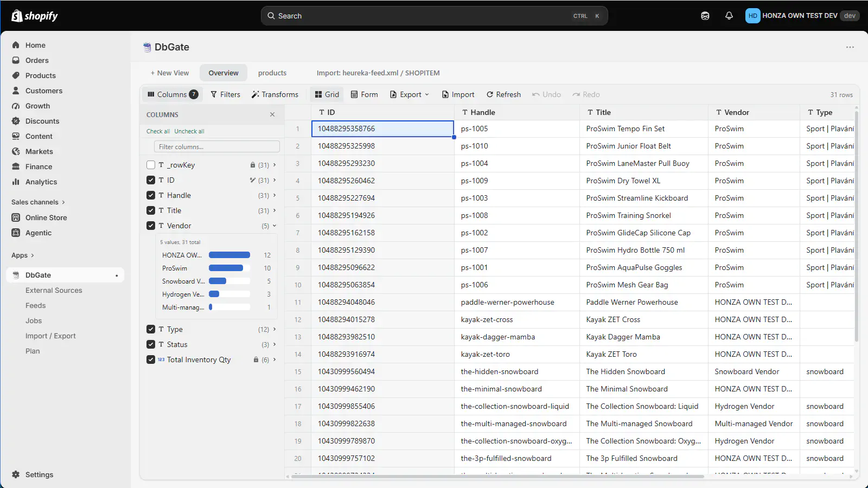This screenshot has width=868, height=488.
Task: Click the Home icon in the sidebar
Action: click(x=16, y=45)
